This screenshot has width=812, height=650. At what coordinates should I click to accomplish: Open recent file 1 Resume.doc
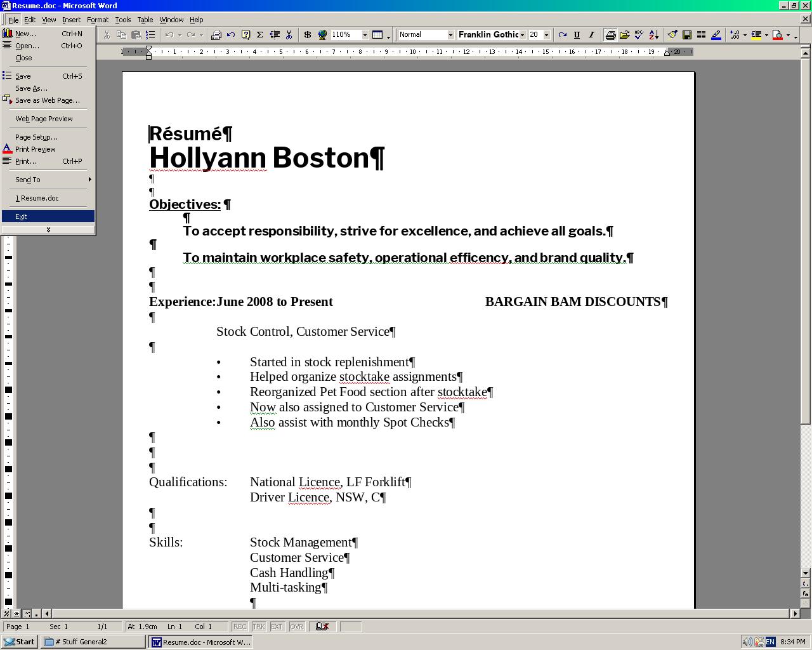pos(48,198)
